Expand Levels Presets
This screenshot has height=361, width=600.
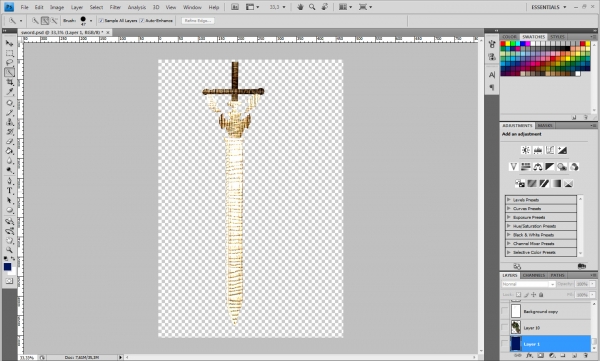click(509, 199)
